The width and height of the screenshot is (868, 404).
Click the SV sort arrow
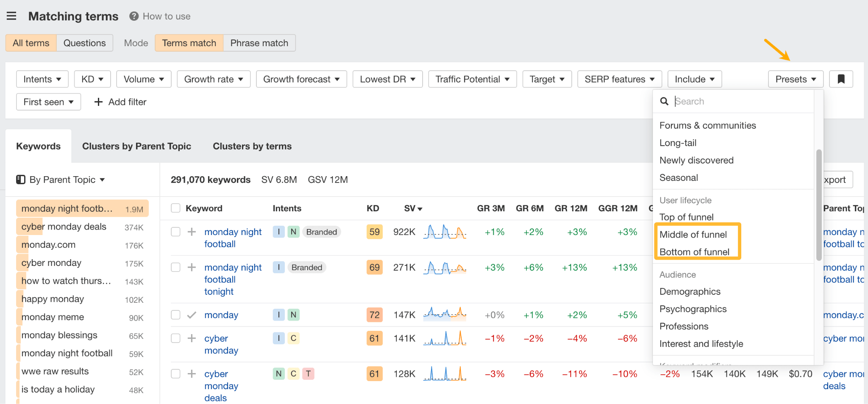[419, 208]
